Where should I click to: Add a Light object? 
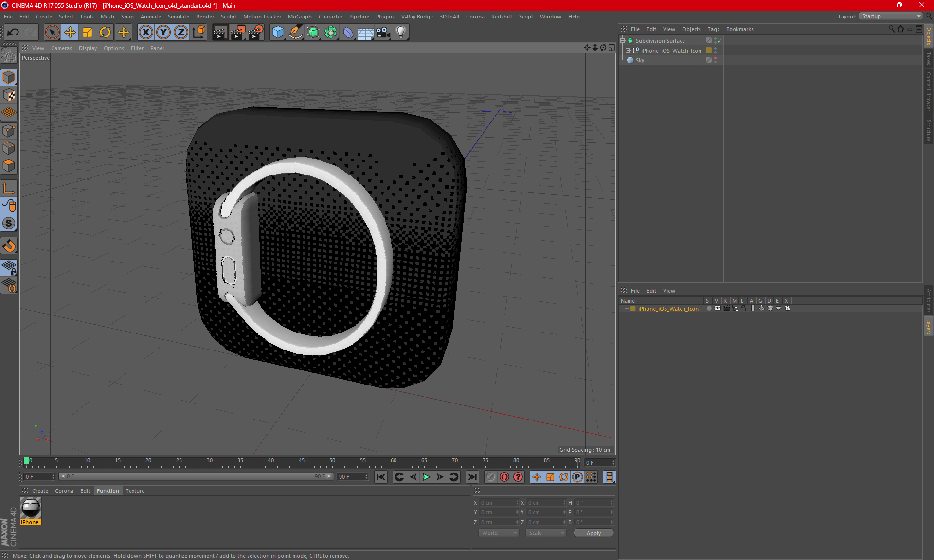pyautogui.click(x=401, y=33)
